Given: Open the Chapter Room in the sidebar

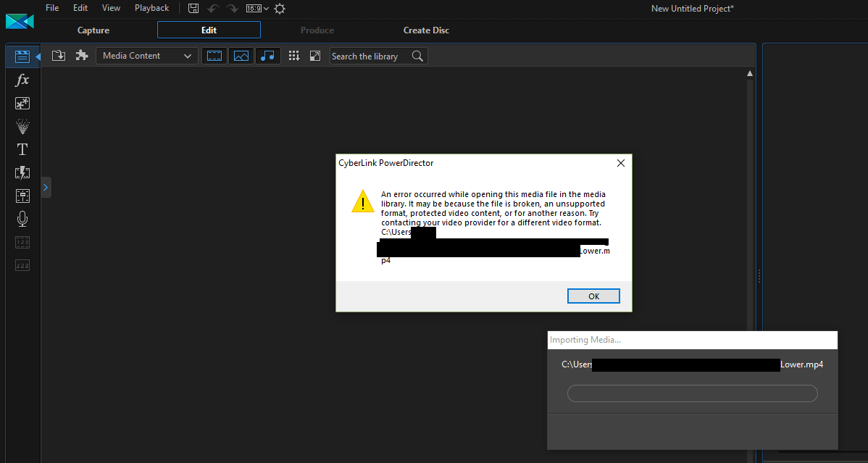Looking at the screenshot, I should pos(22,243).
